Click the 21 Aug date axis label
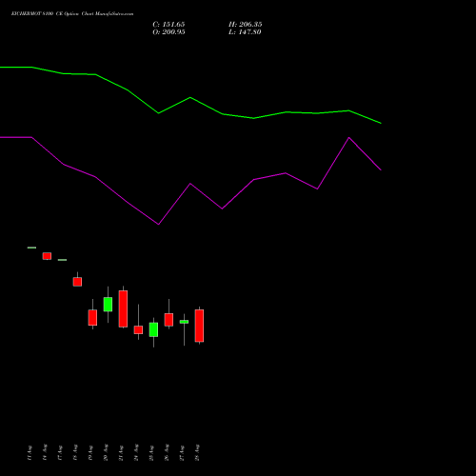 tap(121, 452)
